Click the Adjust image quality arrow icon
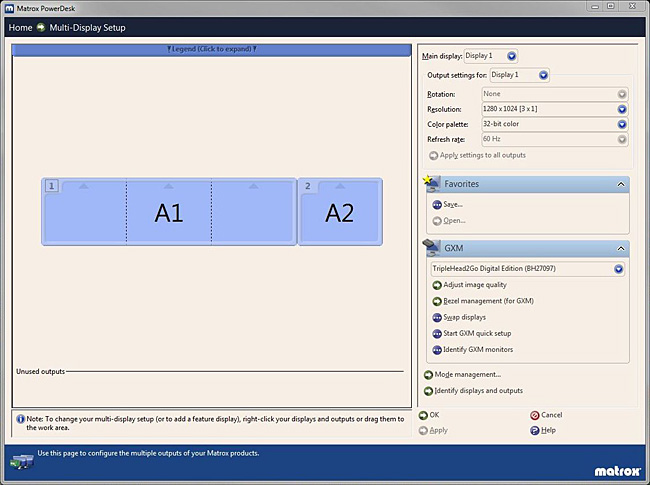Screen dimensions: 650x485 437,285
